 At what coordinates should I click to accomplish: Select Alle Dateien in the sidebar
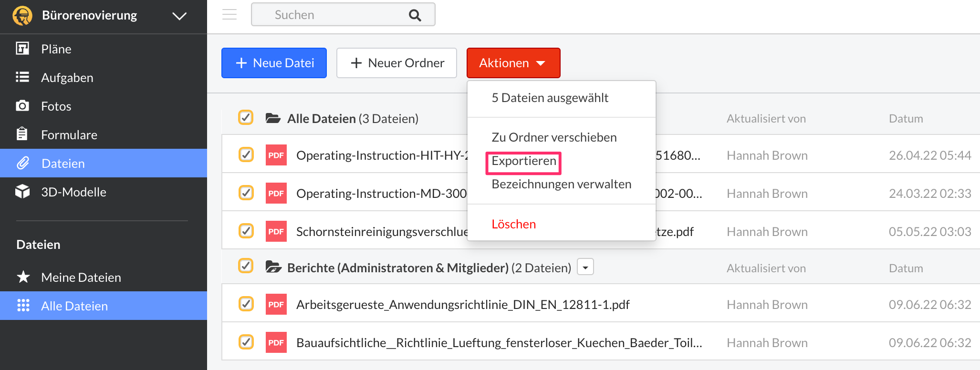[x=104, y=306]
